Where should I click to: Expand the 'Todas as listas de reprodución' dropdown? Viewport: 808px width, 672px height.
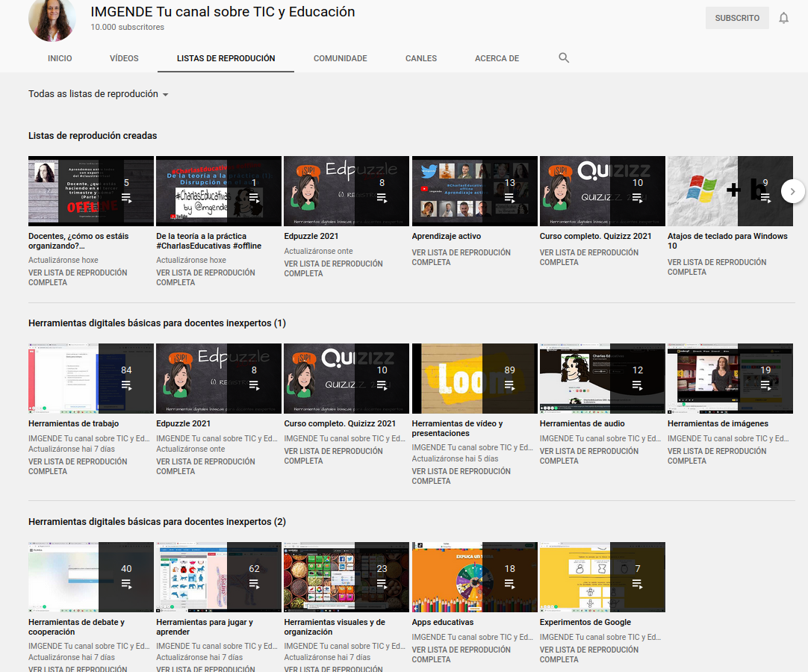(x=98, y=94)
